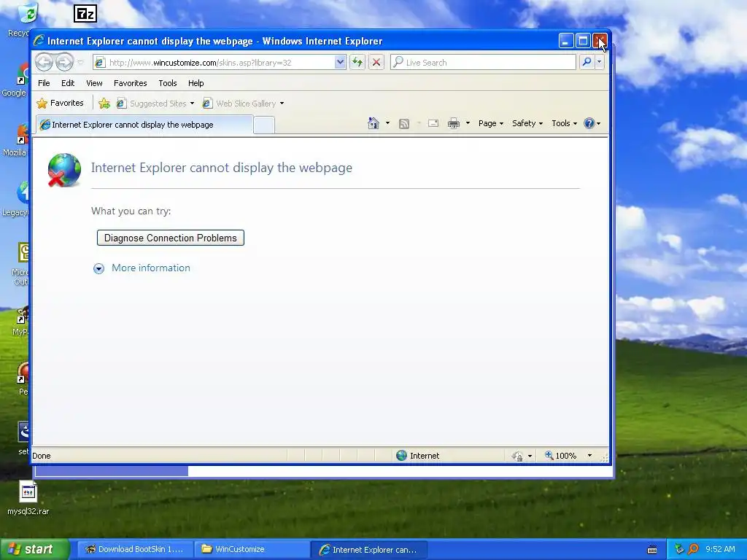The height and width of the screenshot is (560, 747).
Task: Expand the Web Slice Gallery dropdown arrow
Action: pyautogui.click(x=282, y=104)
